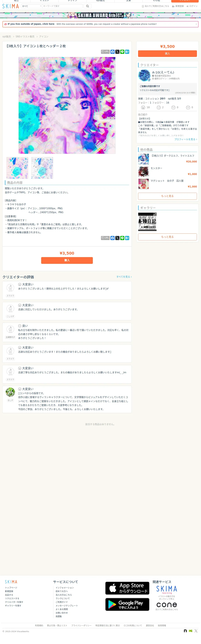Open footer link クリエイターを探す
The width and height of the screenshot is (201, 644).
click(x=14, y=602)
